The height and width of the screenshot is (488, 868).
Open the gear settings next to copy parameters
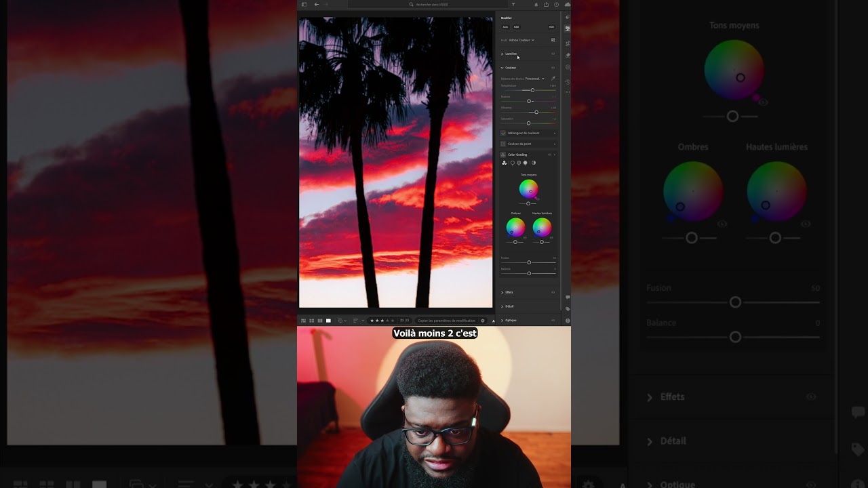(483, 321)
